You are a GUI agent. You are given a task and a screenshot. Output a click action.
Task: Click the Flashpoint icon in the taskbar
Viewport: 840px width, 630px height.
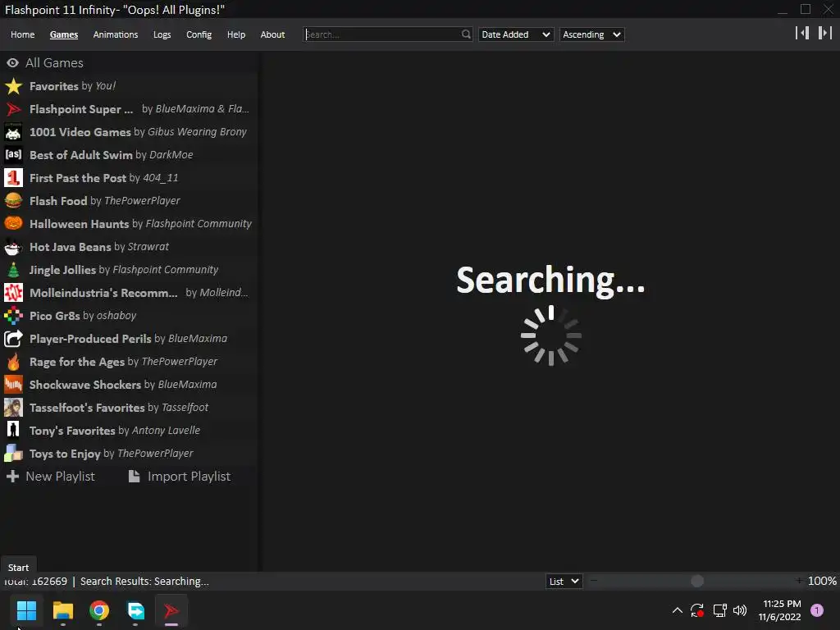pyautogui.click(x=171, y=610)
